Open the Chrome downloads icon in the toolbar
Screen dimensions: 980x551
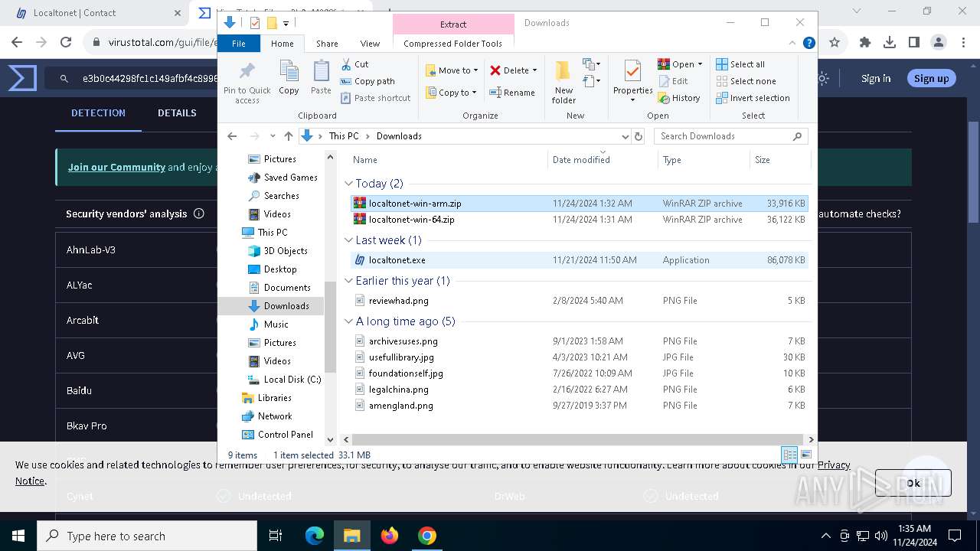890,43
